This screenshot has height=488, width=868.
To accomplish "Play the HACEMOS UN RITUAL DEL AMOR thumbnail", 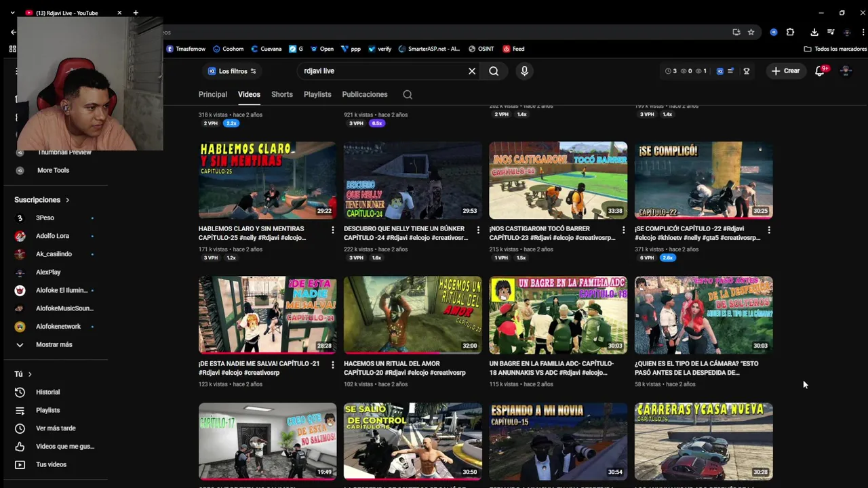I will (x=413, y=315).
